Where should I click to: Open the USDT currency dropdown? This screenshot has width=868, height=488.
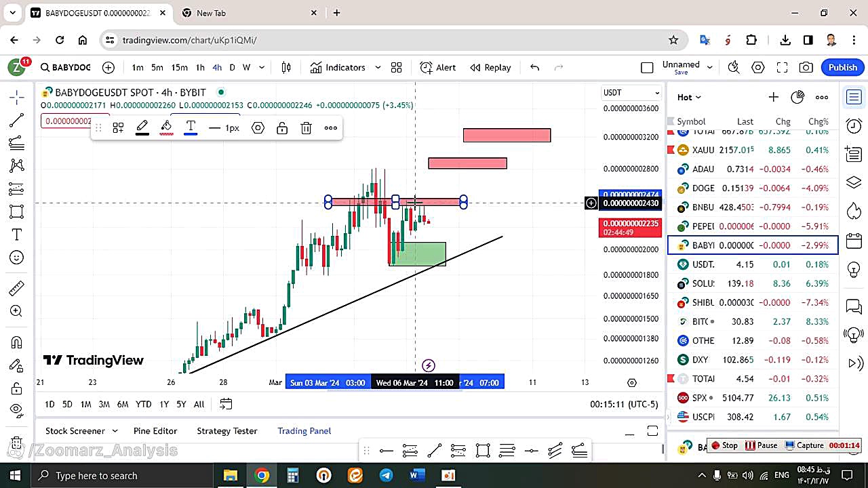coord(631,92)
